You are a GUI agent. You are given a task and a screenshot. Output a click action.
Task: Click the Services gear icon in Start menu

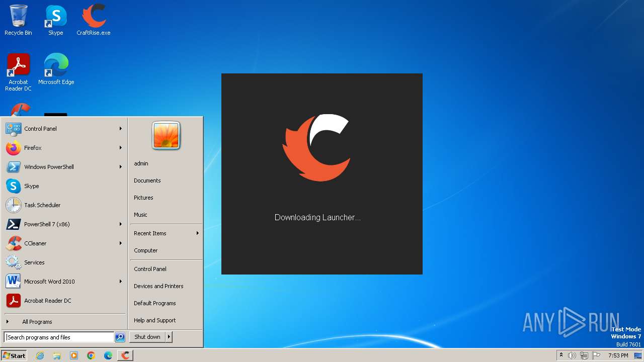click(x=13, y=262)
